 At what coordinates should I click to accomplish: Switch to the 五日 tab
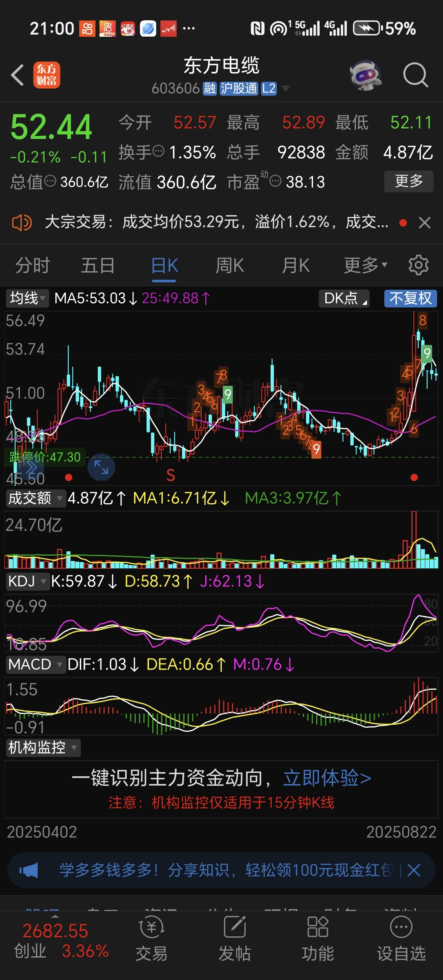coord(98,265)
